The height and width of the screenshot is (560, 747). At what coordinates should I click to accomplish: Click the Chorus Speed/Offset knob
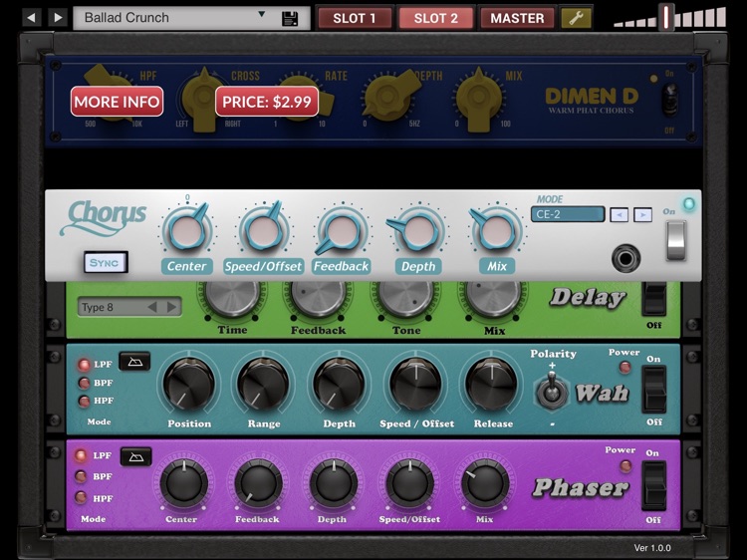(x=263, y=230)
